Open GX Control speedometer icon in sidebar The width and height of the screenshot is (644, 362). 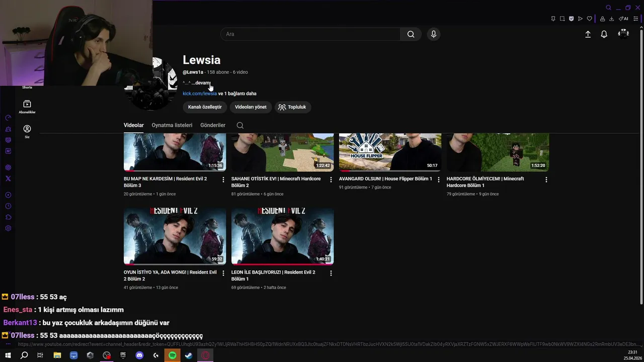coord(8,118)
